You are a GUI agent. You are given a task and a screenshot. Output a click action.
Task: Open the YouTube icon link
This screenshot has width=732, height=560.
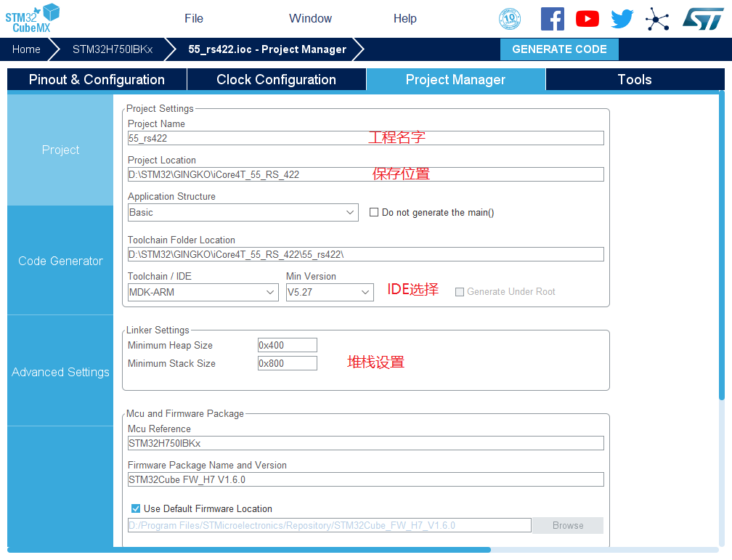pyautogui.click(x=587, y=19)
